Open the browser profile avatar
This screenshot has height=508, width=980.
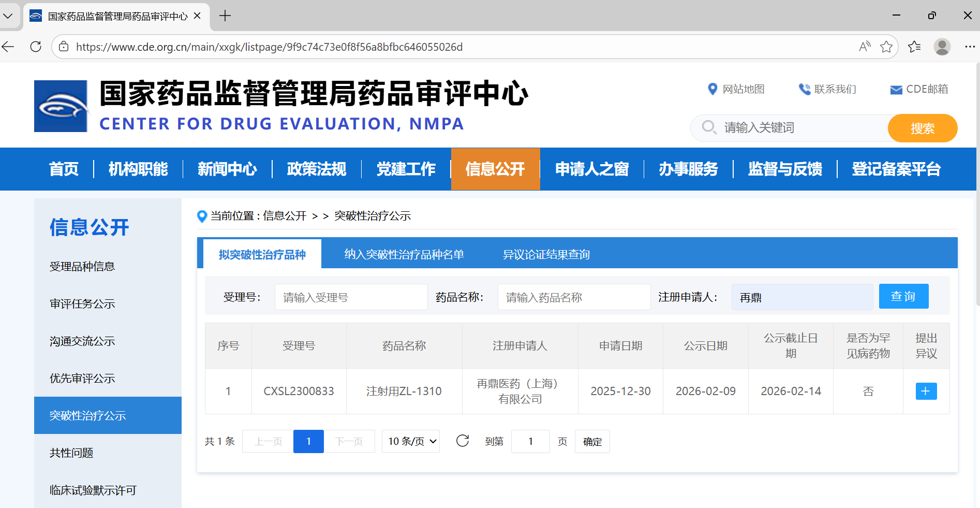point(942,47)
